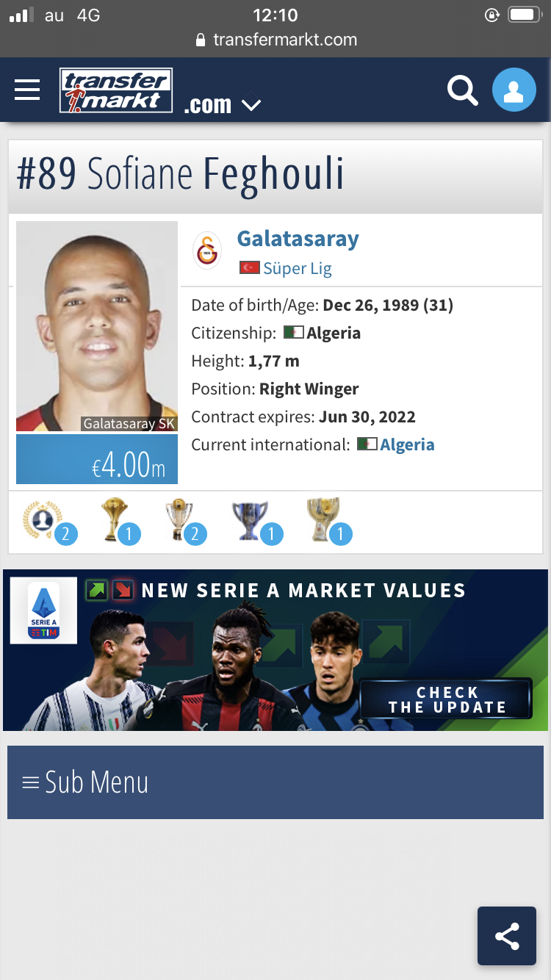Tap the share button icon
The height and width of the screenshot is (980, 551).
click(507, 936)
